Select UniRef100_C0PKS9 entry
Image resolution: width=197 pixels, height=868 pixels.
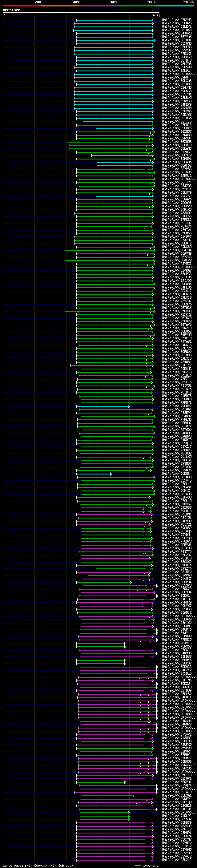coord(177,57)
